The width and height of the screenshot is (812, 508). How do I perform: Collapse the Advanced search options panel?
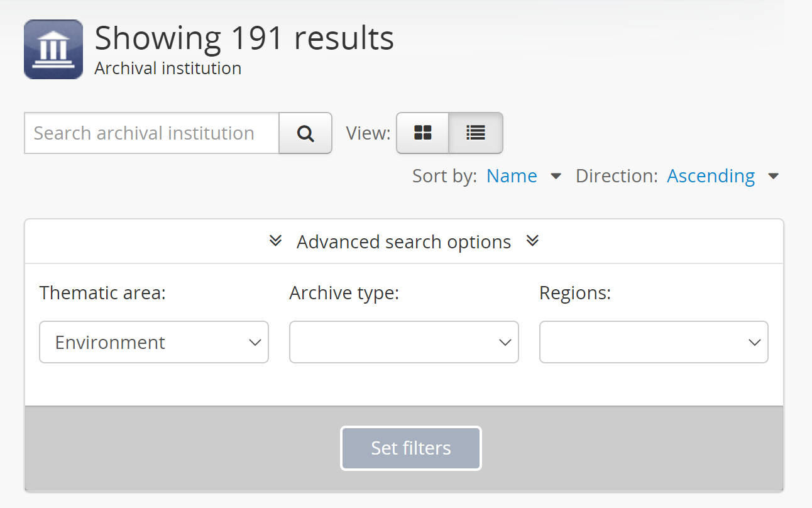click(403, 242)
